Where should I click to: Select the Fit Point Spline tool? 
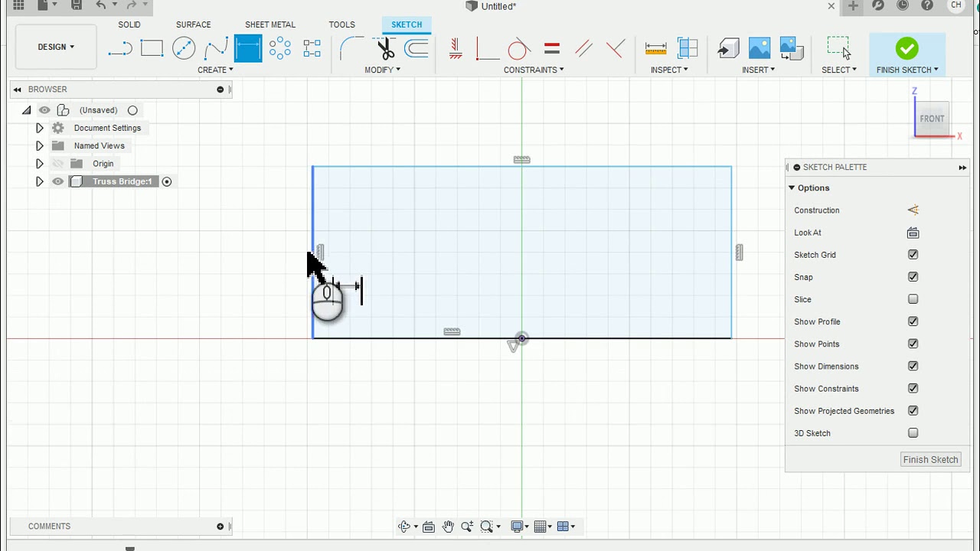pyautogui.click(x=216, y=49)
